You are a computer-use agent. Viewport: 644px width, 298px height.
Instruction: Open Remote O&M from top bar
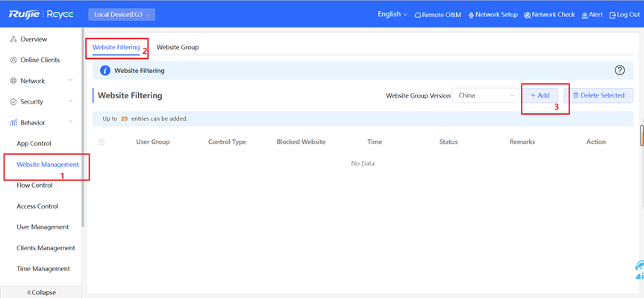tap(438, 15)
